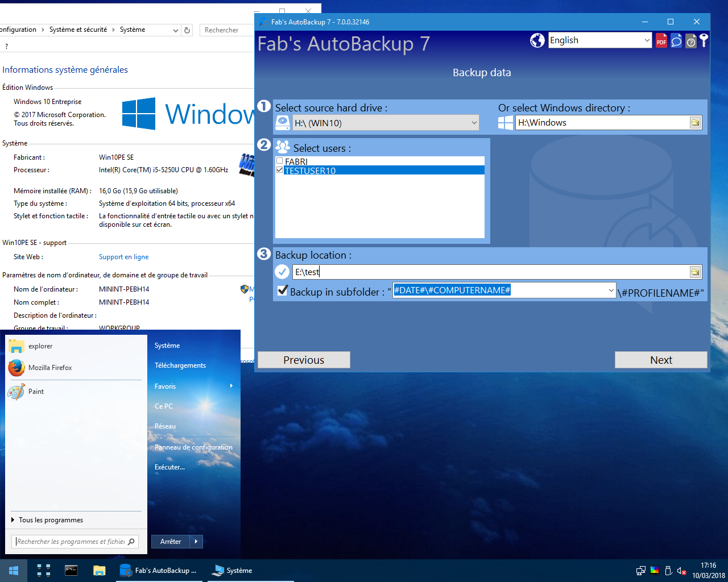Click the explorer icon in Start menu
The height and width of the screenshot is (582, 728).
[x=16, y=346]
